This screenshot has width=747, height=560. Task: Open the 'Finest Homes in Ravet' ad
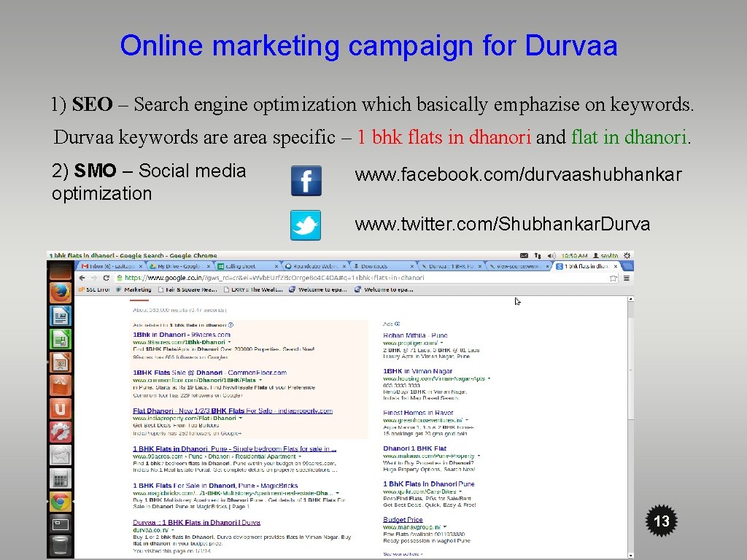pos(418,413)
